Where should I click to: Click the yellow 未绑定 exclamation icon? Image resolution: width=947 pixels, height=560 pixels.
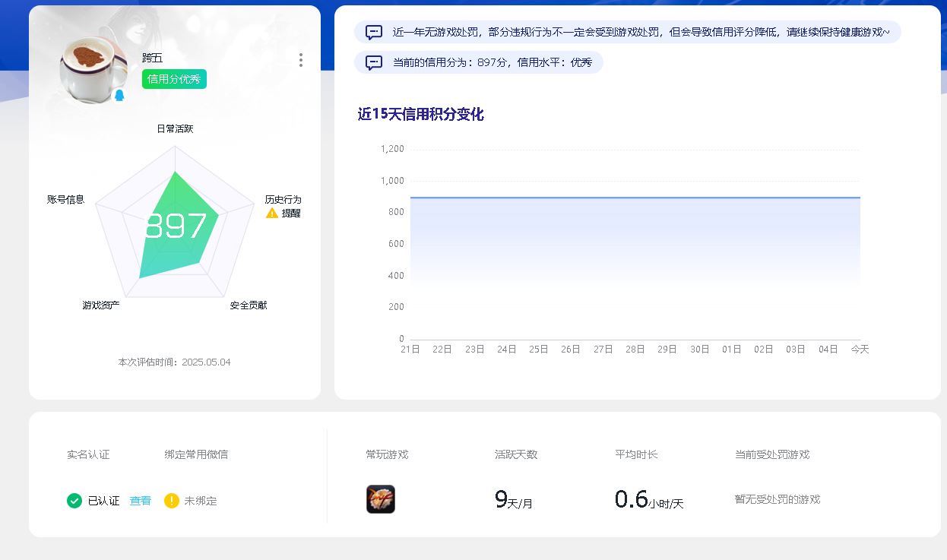pyautogui.click(x=172, y=501)
